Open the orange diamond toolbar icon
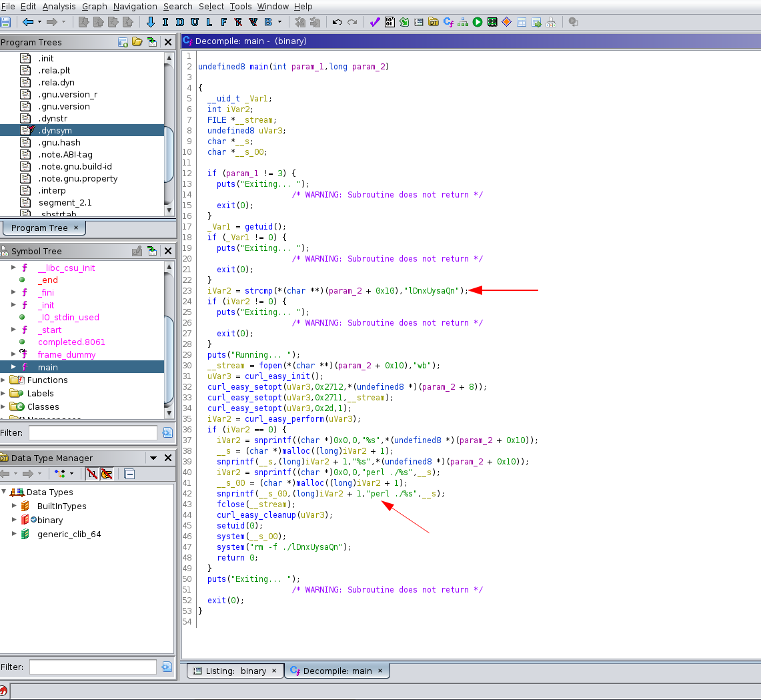Image resolution: width=761 pixels, height=700 pixels. coord(507,22)
